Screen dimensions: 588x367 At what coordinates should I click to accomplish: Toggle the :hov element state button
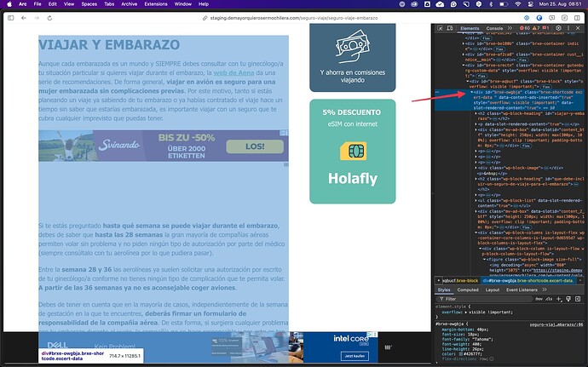(x=539, y=299)
